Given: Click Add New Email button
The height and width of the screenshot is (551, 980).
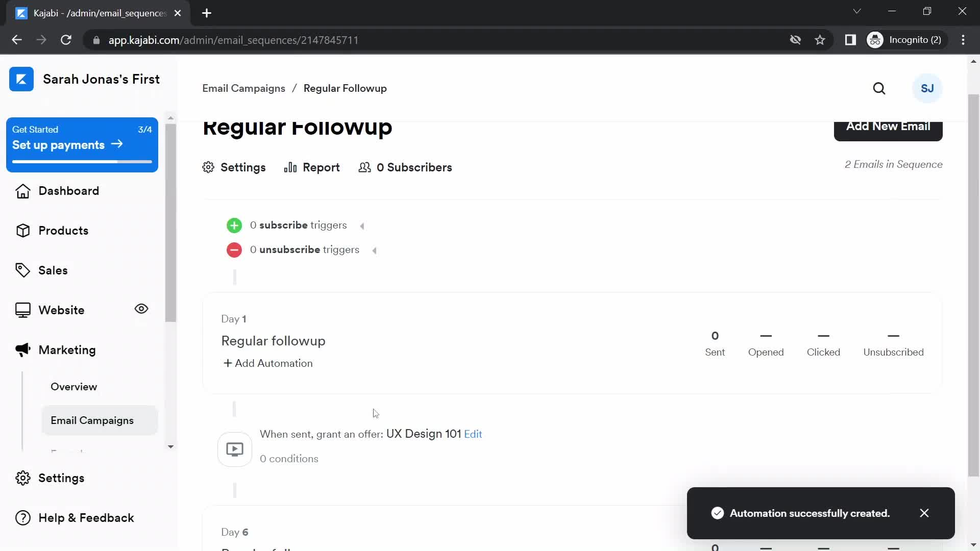Looking at the screenshot, I should 889,127.
